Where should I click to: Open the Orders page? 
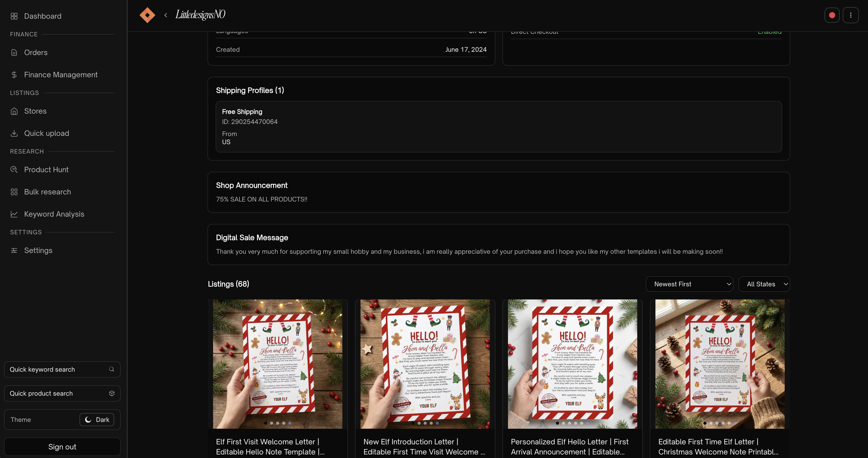[36, 53]
